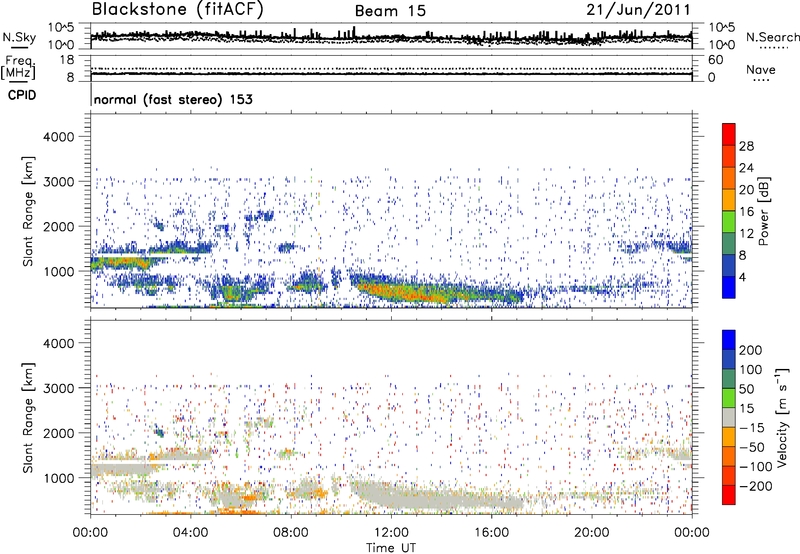The width and height of the screenshot is (800, 554).
Task: Click the CPID label
Action: tap(22, 95)
